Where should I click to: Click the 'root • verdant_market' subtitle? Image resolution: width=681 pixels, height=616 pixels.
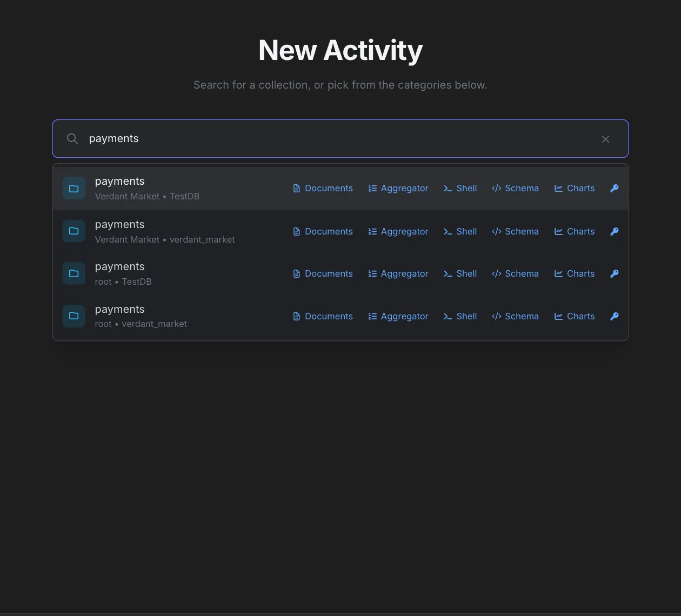[141, 324]
